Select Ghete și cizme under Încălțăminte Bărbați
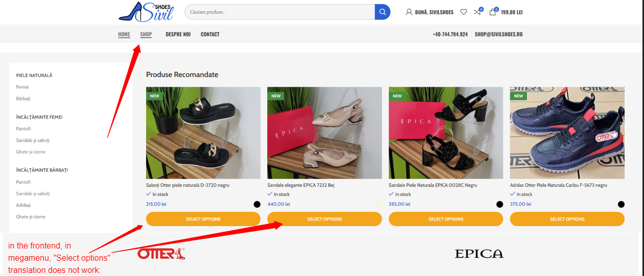 tap(31, 216)
